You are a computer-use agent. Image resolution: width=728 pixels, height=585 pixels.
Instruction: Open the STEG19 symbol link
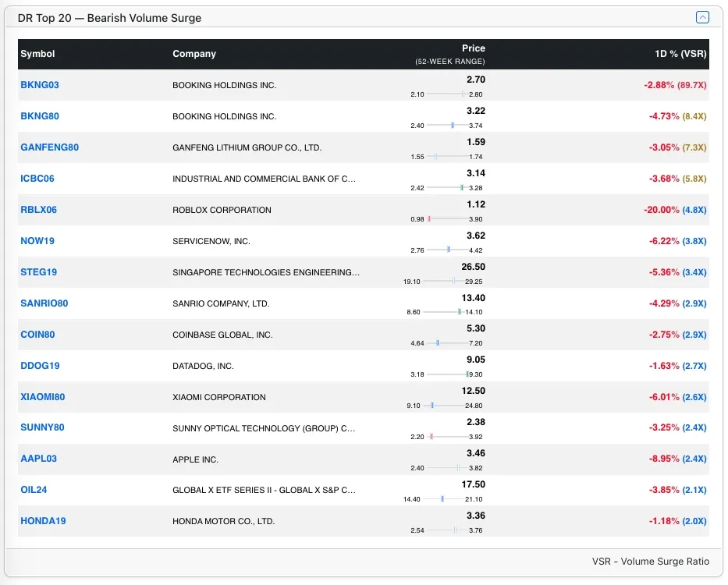coord(38,272)
